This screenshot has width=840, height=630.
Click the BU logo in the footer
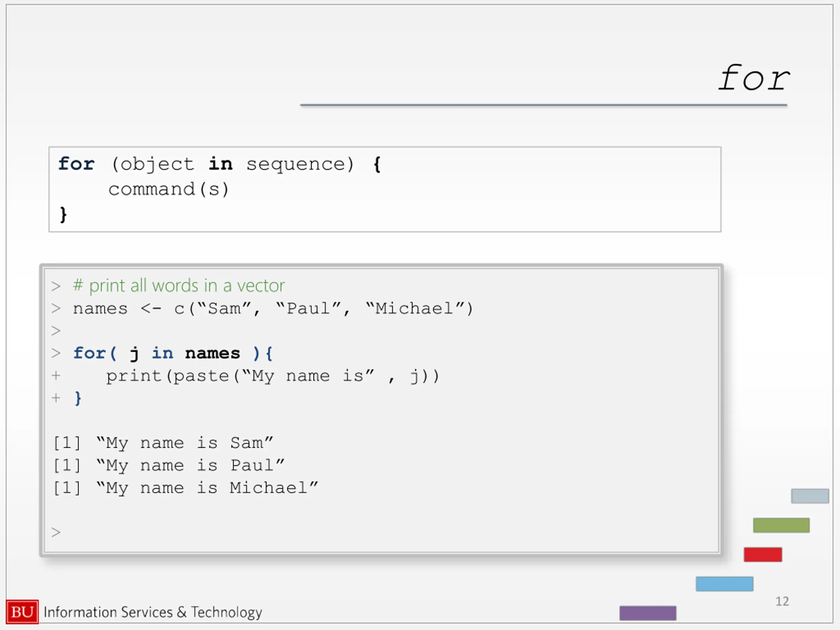(x=22, y=611)
